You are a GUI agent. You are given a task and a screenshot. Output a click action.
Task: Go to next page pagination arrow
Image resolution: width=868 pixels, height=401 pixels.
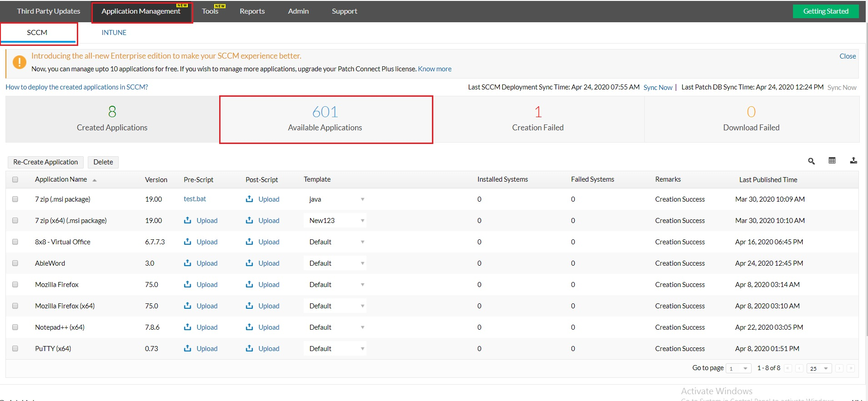839,368
